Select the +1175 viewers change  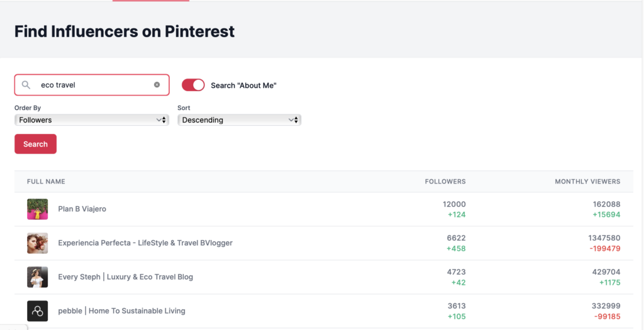tap(609, 283)
